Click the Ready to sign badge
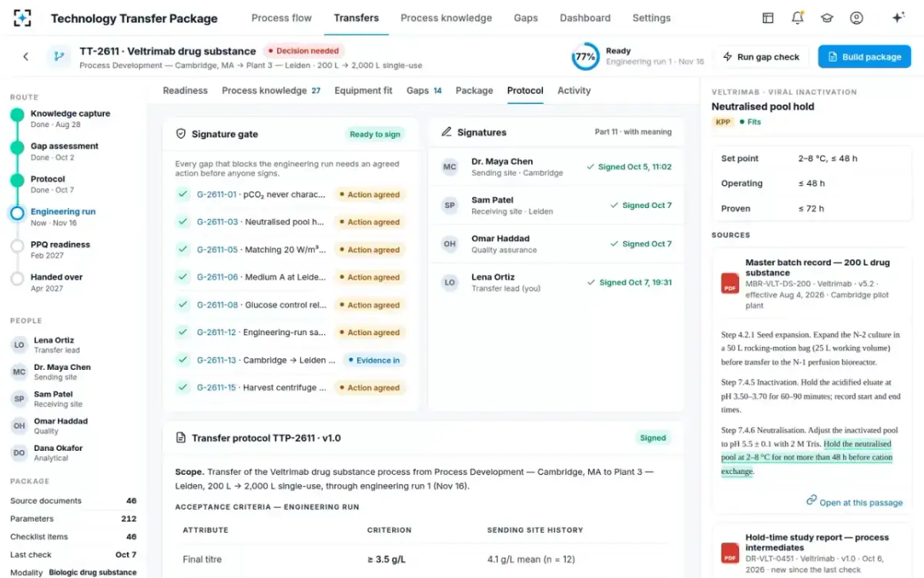 pyautogui.click(x=375, y=134)
